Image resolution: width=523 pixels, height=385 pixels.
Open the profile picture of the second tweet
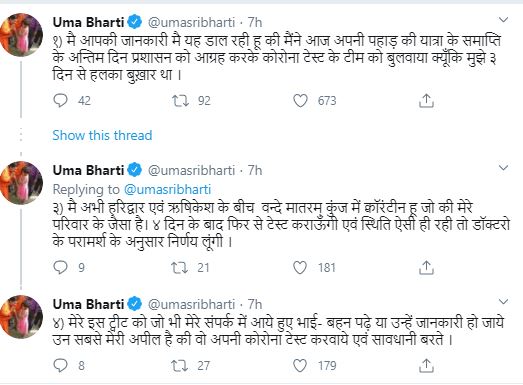click(x=21, y=182)
